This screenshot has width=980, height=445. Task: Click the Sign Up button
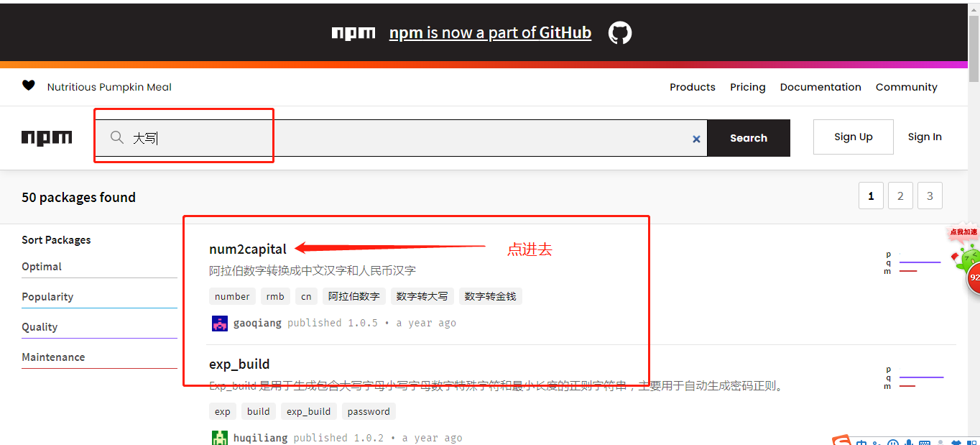pos(854,137)
